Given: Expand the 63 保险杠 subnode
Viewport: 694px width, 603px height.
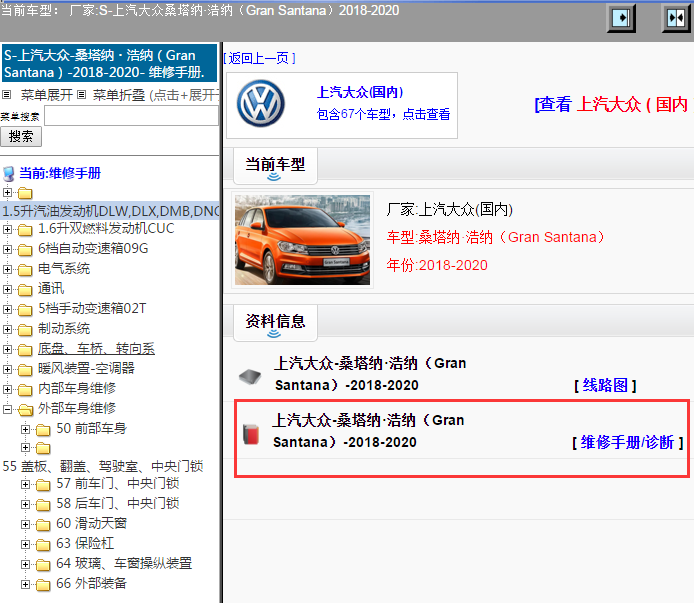Looking at the screenshot, I should click(x=26, y=544).
